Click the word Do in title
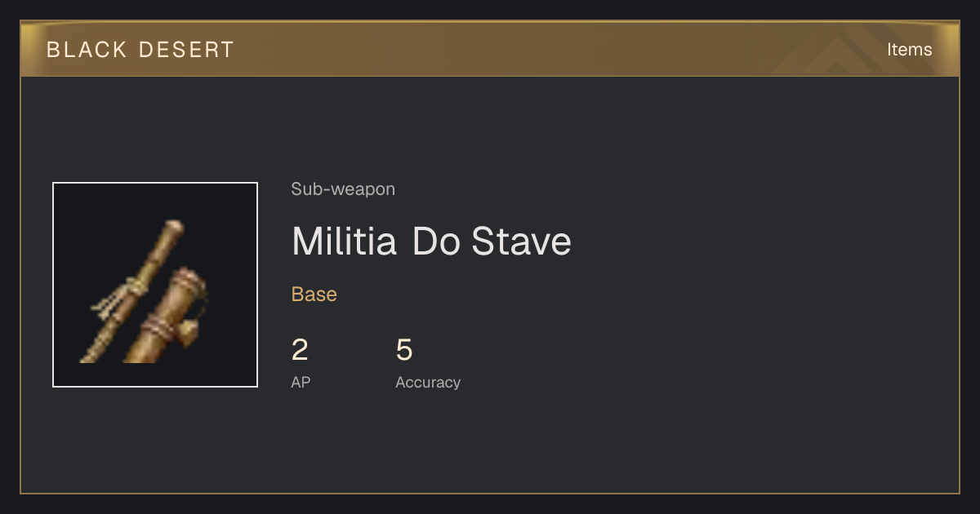Viewport: 980px width, 514px height. click(436, 241)
